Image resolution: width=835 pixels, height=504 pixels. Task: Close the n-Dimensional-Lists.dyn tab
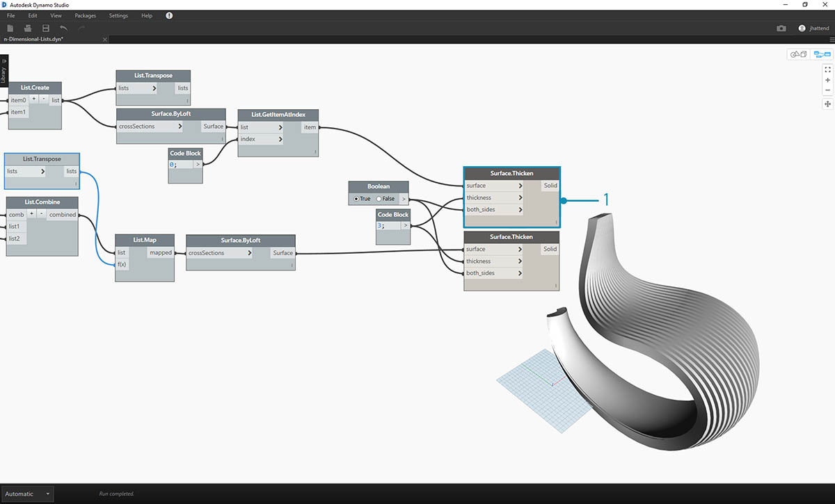(x=105, y=40)
